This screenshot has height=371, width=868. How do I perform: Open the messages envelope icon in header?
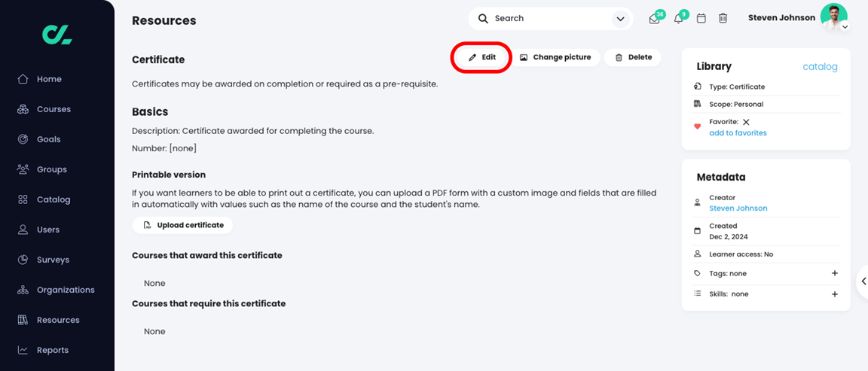click(654, 19)
